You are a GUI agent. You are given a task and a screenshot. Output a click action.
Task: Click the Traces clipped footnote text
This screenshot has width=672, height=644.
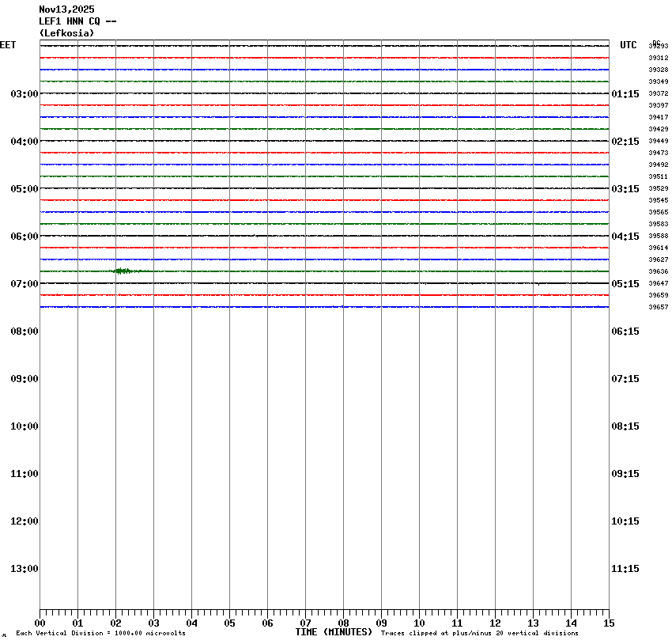point(479,633)
